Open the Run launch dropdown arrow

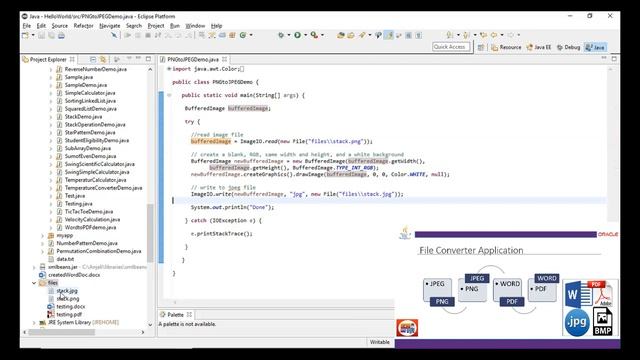[x=305, y=35]
